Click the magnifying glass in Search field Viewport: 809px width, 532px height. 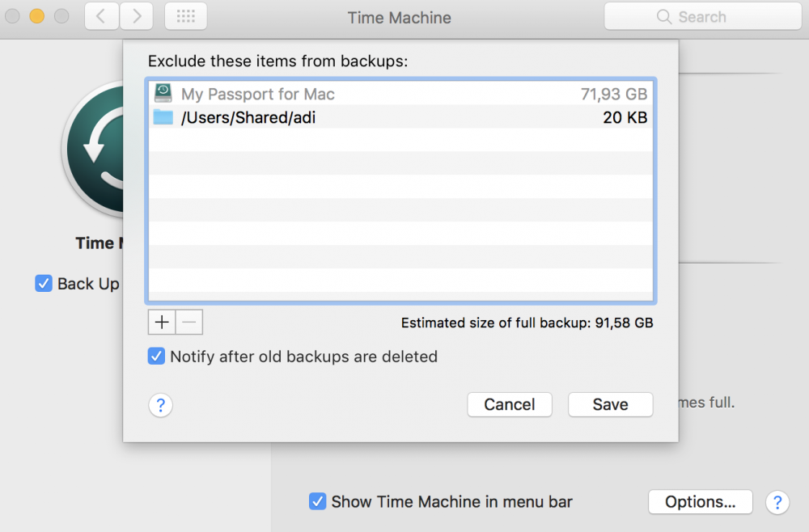tap(664, 17)
